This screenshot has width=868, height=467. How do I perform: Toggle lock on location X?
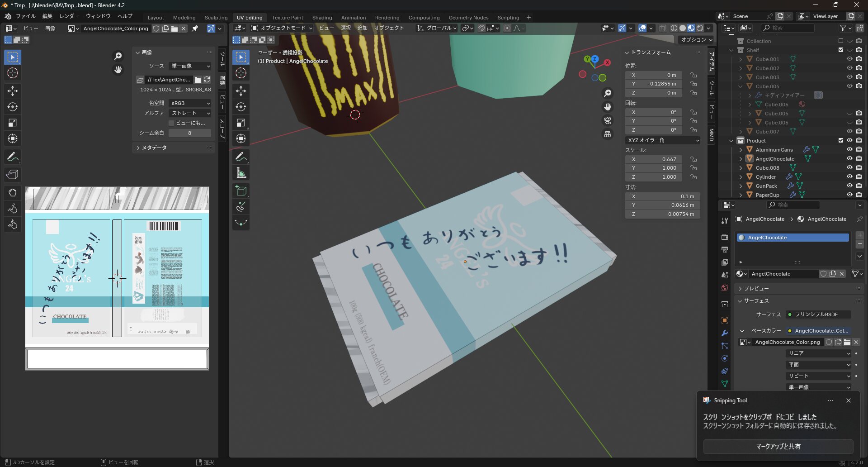[x=693, y=75]
